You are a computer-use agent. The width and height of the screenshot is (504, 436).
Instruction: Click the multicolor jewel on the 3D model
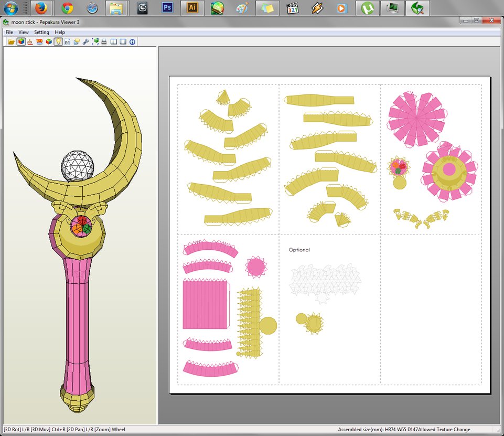point(82,226)
